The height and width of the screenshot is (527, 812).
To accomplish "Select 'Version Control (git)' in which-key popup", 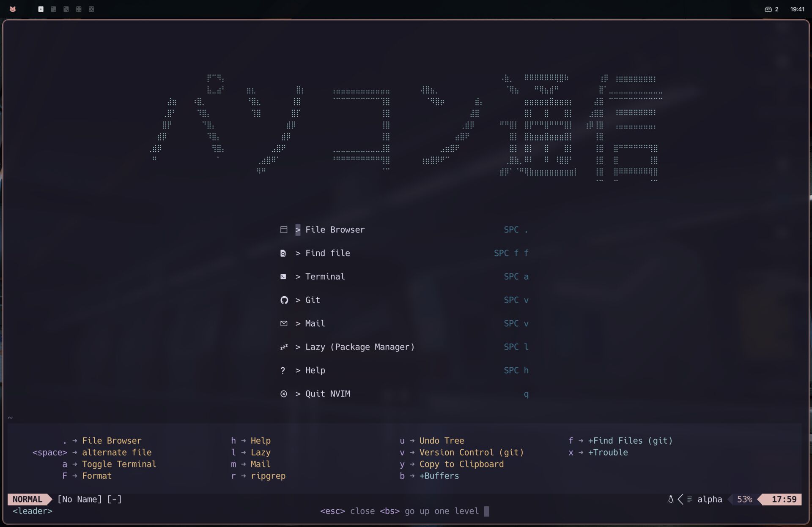I will 472,453.
